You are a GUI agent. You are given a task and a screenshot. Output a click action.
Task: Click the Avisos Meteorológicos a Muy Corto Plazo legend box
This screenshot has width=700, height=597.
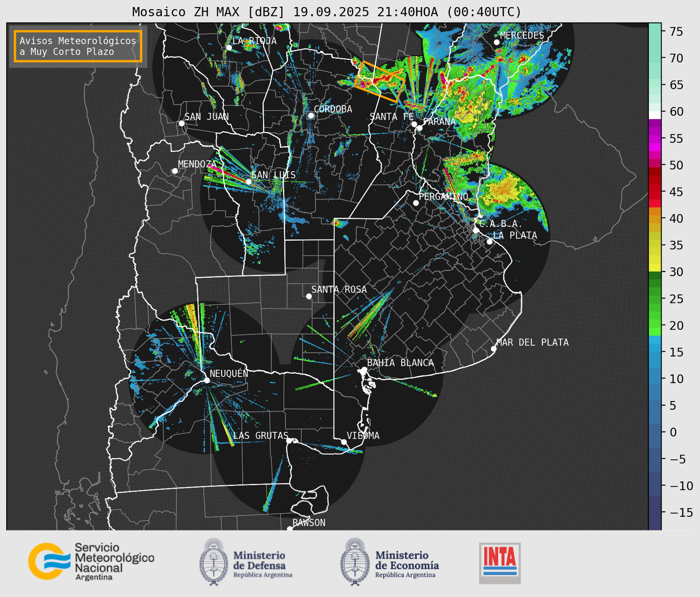click(x=78, y=46)
